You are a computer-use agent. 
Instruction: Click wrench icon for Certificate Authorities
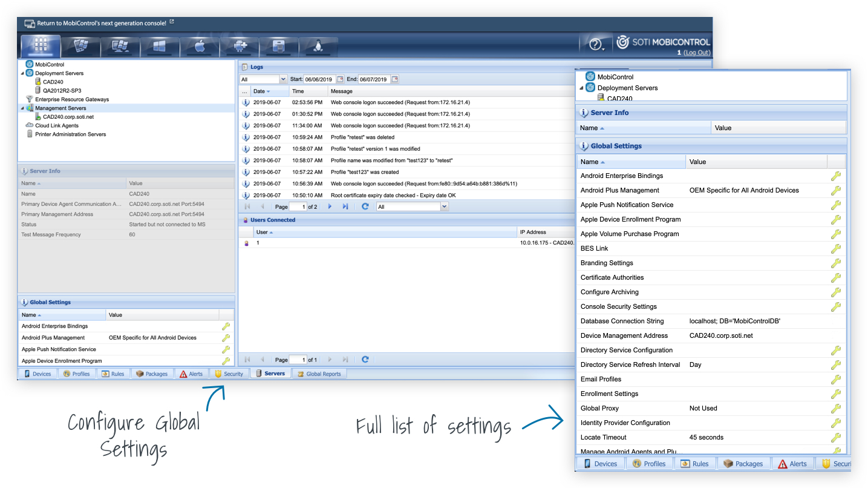point(835,278)
